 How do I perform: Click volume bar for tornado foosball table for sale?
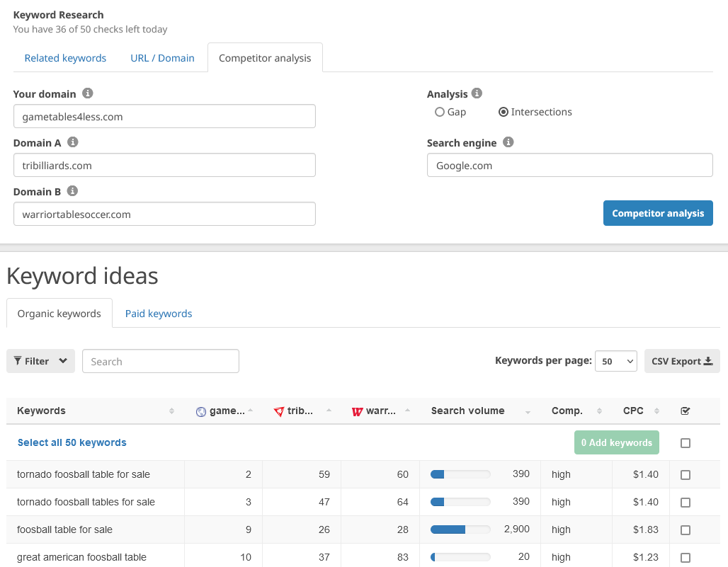tap(460, 474)
